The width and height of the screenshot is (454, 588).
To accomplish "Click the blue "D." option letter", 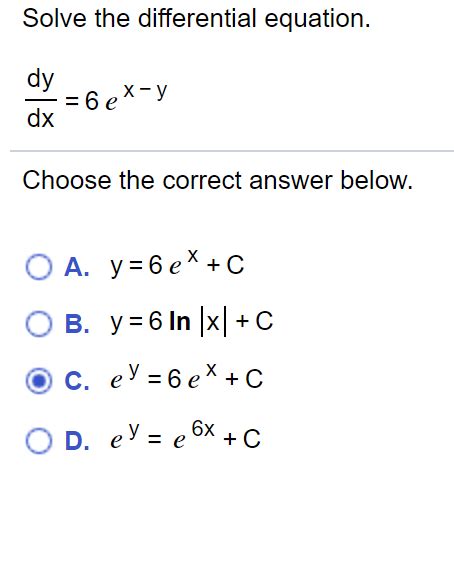I will 77,441.
